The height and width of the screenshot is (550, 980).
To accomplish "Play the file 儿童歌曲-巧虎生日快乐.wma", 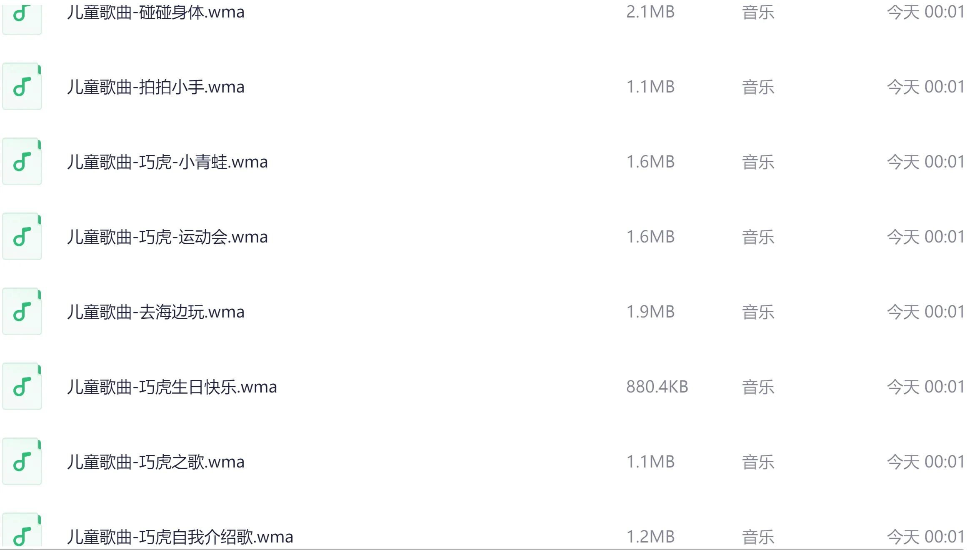I will coord(172,387).
